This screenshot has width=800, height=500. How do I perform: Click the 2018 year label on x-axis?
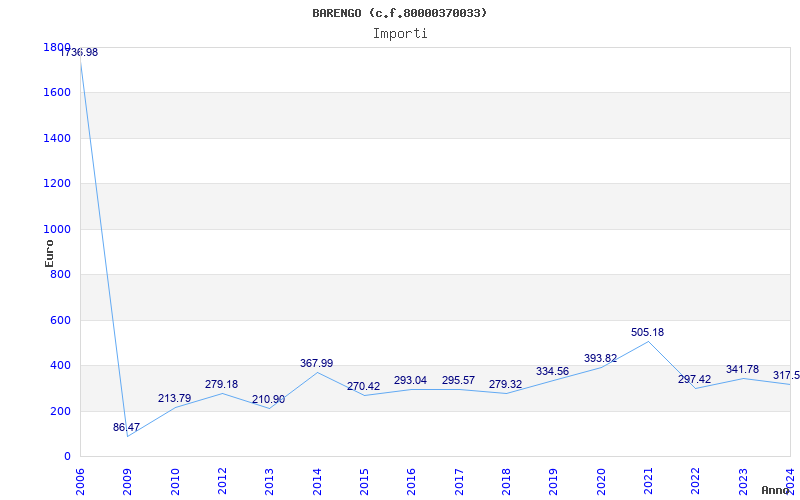[x=506, y=482]
